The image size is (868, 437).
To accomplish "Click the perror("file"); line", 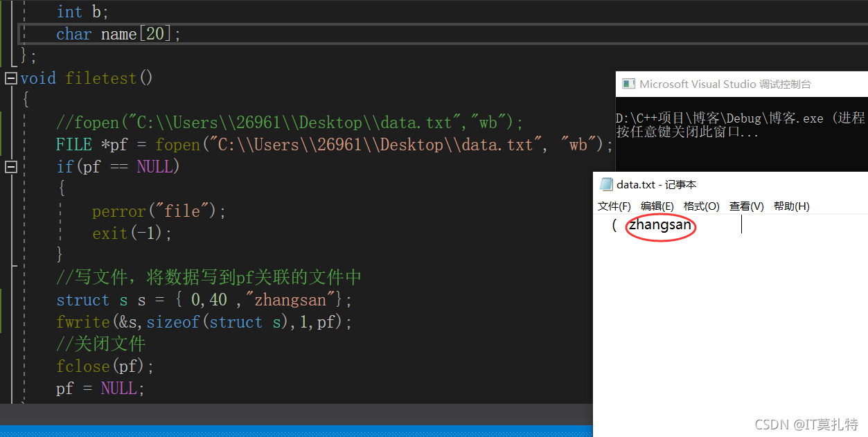I will [159, 211].
